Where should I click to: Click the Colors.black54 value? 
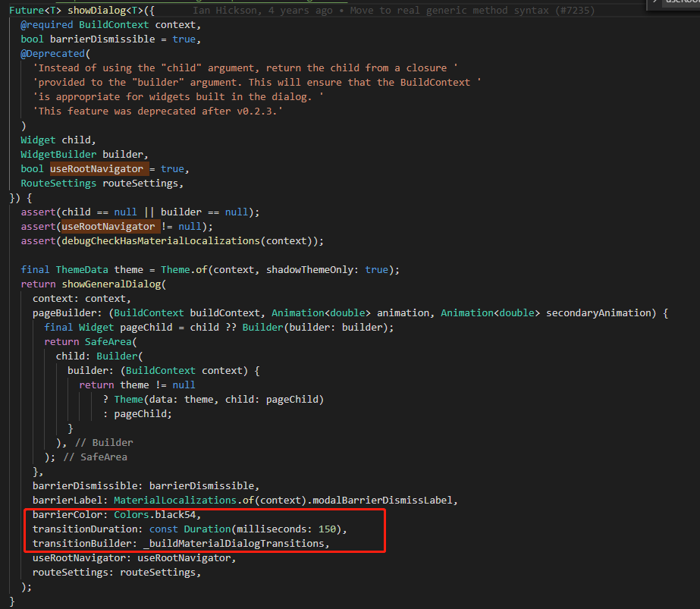(155, 515)
